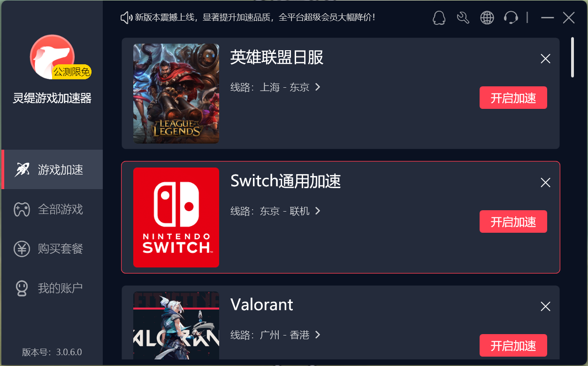Image resolution: width=588 pixels, height=366 pixels.
Task: Start acceleration for Valorant
Action: pyautogui.click(x=513, y=345)
